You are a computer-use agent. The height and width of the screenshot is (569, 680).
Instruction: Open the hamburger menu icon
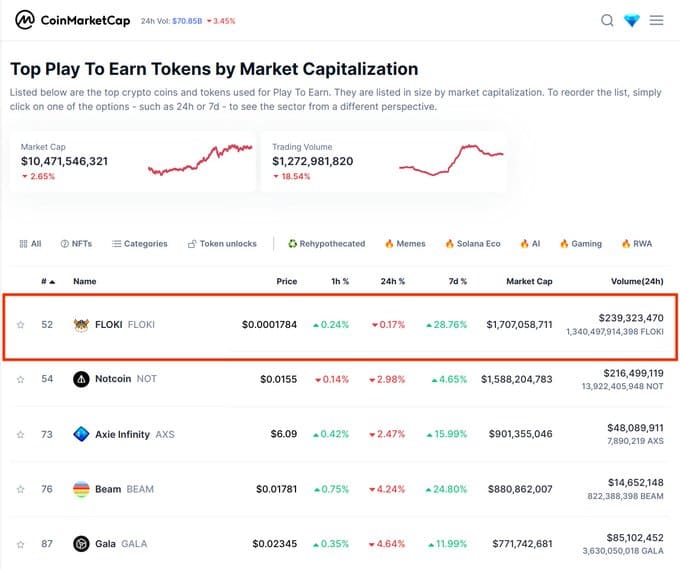point(656,20)
